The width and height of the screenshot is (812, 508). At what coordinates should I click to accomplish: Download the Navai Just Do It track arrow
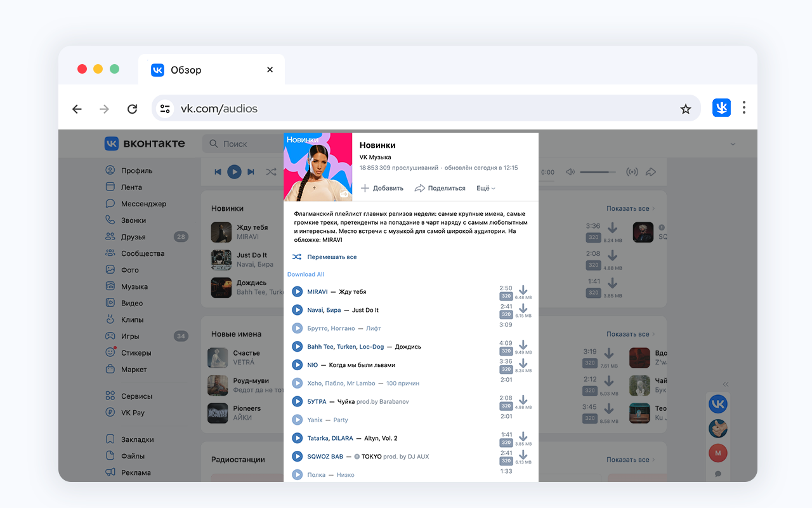(x=523, y=309)
